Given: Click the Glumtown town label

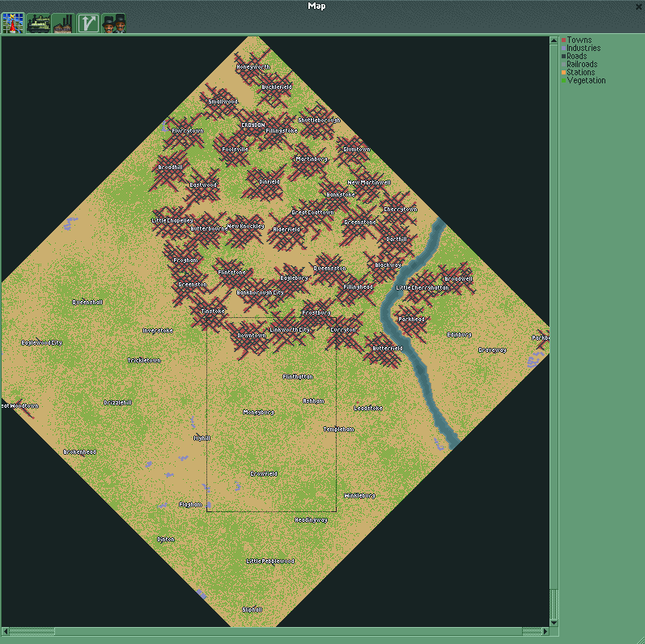Looking at the screenshot, I should click(357, 150).
